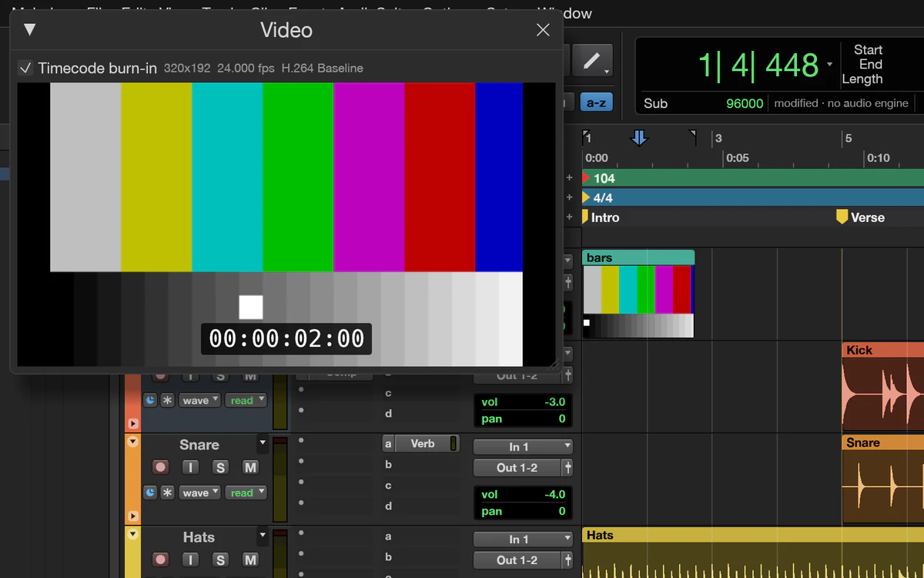
Task: Expand Kick track playlists with bottom arrow
Action: click(x=132, y=424)
